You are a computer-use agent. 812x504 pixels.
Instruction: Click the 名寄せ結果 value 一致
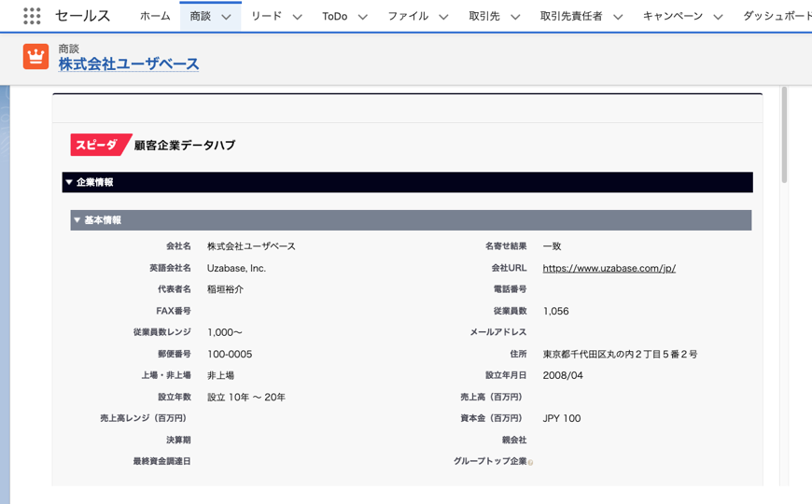[552, 246]
